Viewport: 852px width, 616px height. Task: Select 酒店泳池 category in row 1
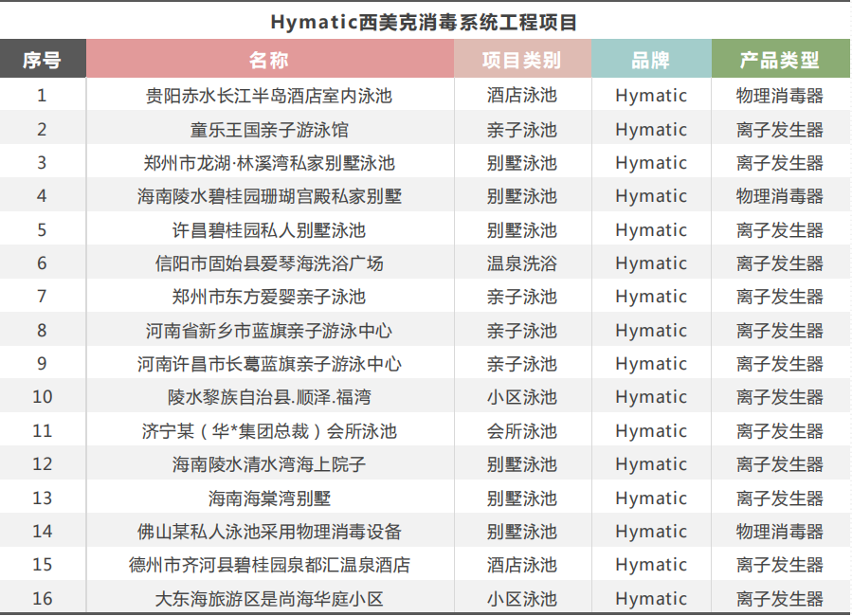pos(522,96)
